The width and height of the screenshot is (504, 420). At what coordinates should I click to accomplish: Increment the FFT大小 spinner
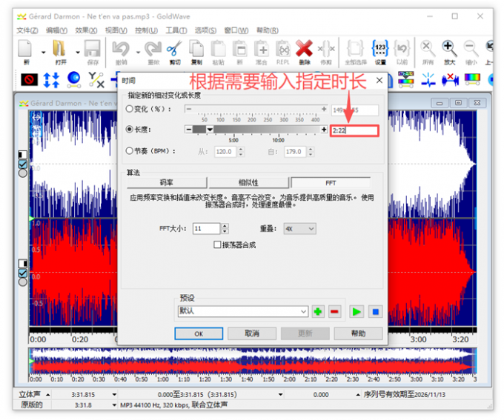tap(225, 226)
